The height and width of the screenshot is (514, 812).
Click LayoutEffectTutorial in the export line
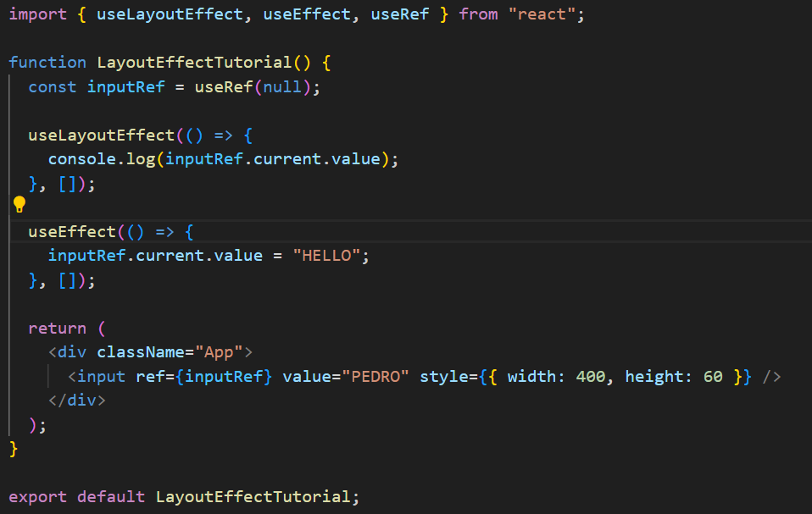[x=253, y=497]
